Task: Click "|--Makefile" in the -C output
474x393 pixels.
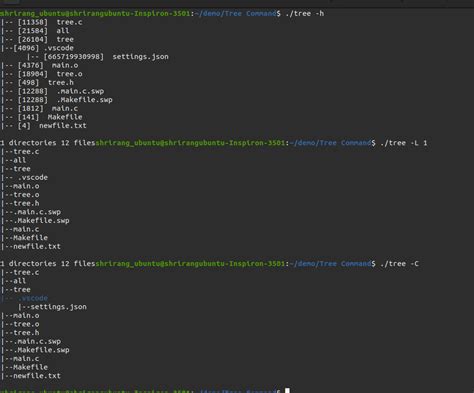Action: click(24, 367)
